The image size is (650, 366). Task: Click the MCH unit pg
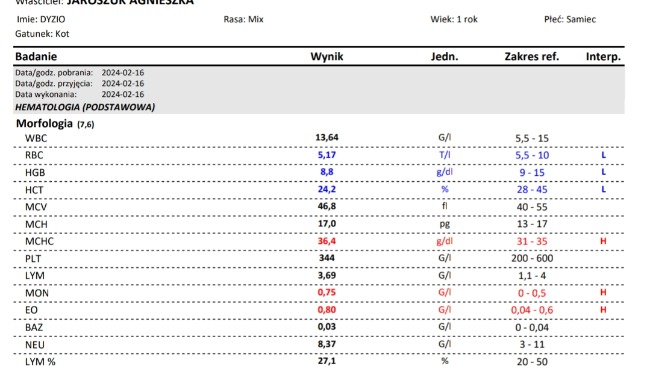(444, 224)
